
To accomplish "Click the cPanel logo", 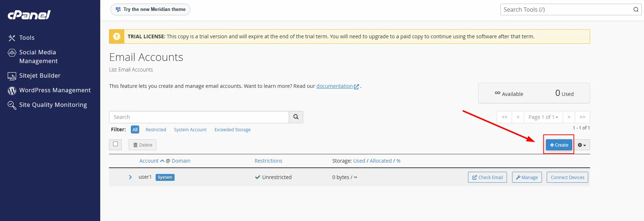I will [29, 15].
